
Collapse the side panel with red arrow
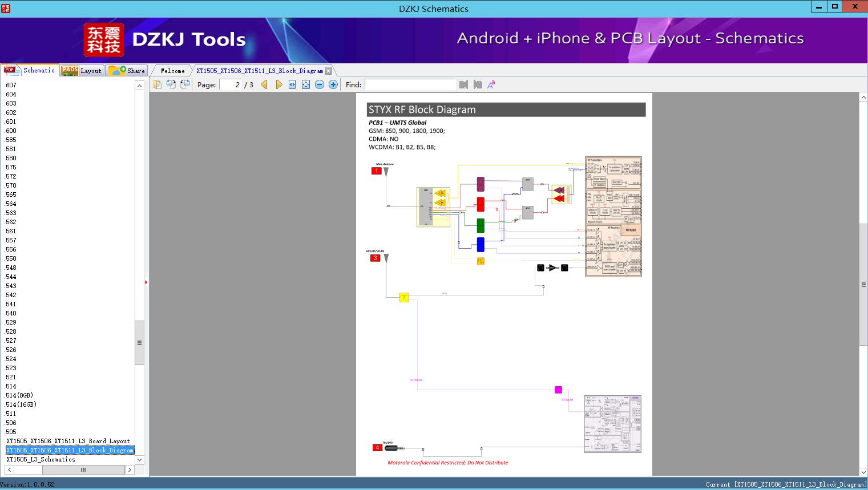146,282
